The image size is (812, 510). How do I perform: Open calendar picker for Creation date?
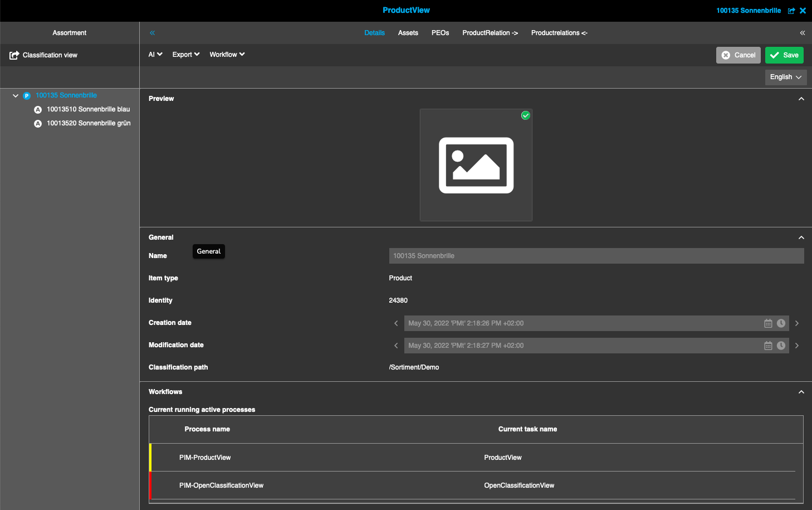point(769,323)
